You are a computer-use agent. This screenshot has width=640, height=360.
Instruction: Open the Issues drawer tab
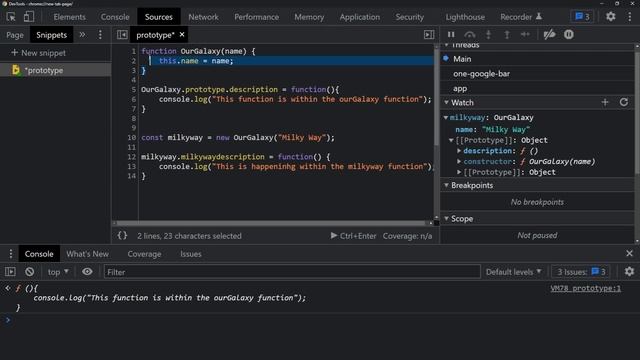click(x=191, y=254)
